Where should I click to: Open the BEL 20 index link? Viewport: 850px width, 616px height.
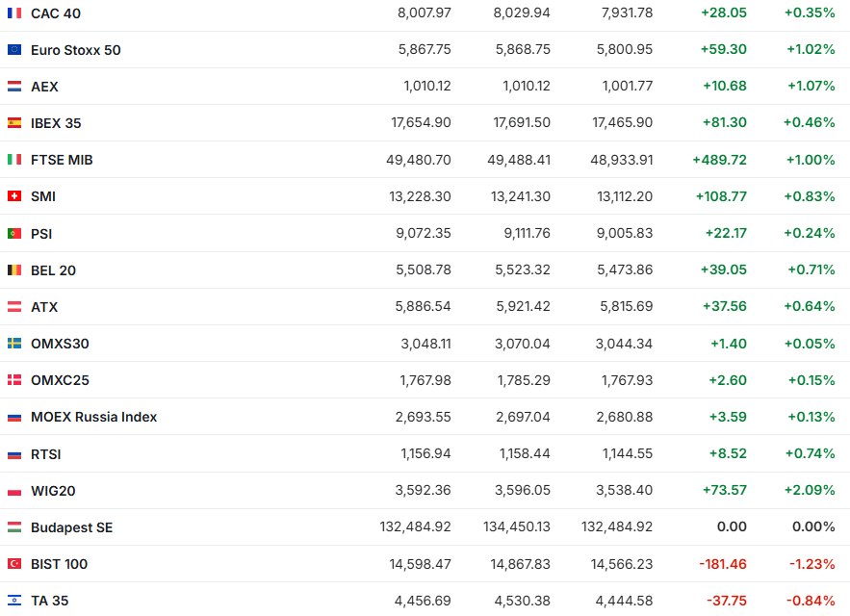(53, 270)
